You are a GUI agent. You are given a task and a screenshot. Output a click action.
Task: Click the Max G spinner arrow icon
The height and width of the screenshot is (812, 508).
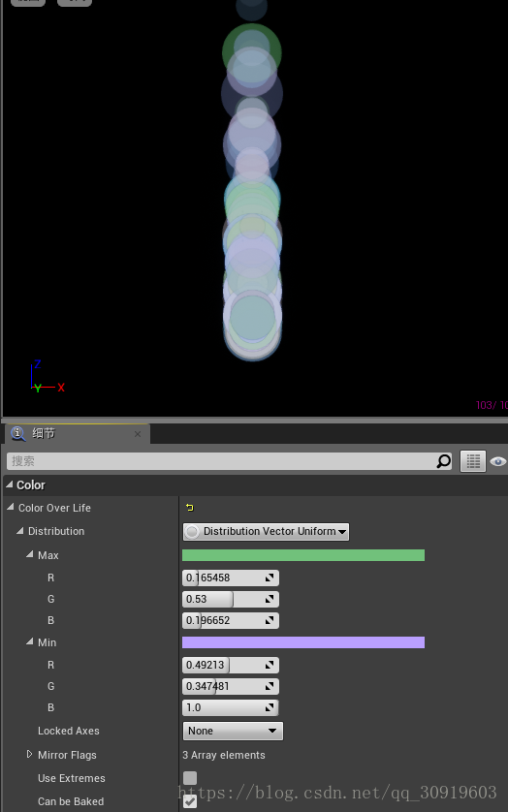(x=270, y=599)
